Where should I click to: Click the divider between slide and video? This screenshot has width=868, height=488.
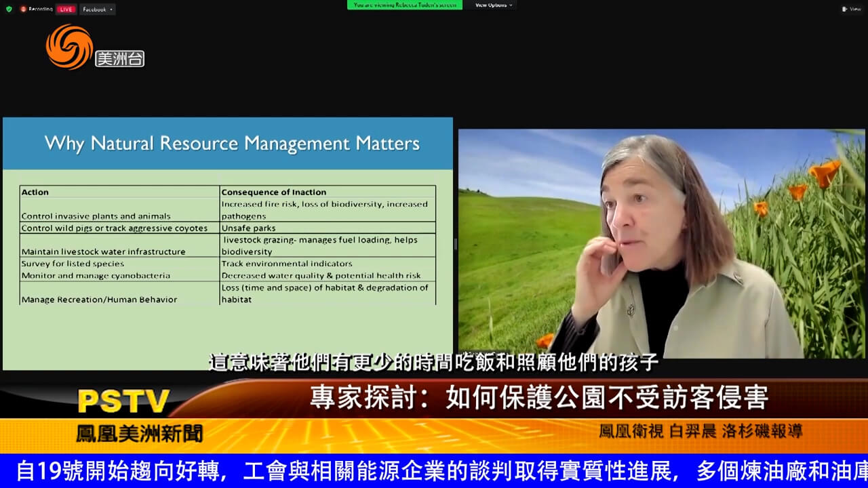(456, 244)
